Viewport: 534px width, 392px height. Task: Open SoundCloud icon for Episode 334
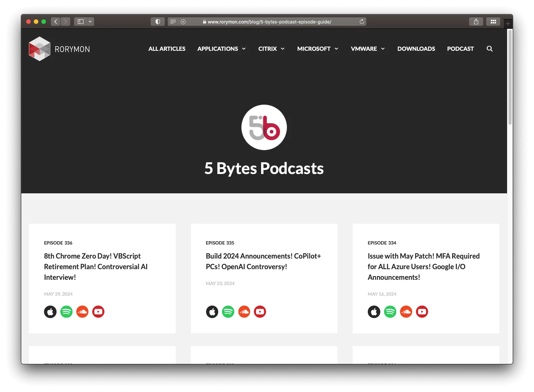pyautogui.click(x=406, y=312)
